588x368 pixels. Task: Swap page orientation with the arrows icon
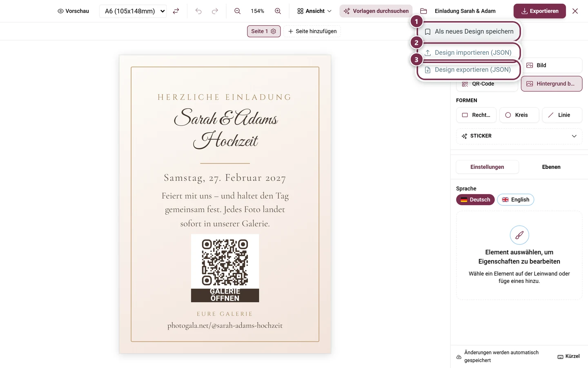(x=176, y=11)
